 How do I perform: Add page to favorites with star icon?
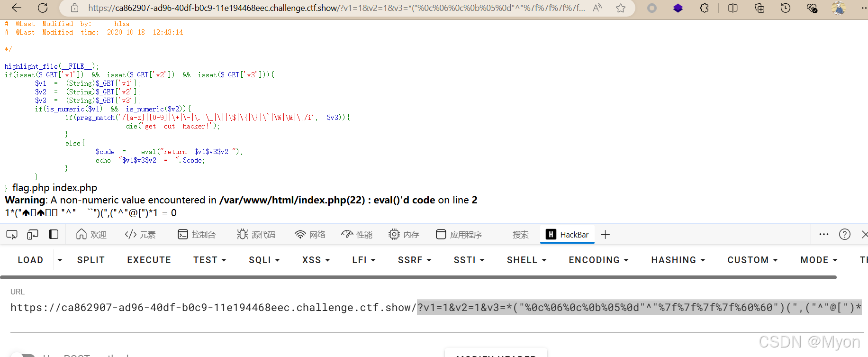click(621, 8)
